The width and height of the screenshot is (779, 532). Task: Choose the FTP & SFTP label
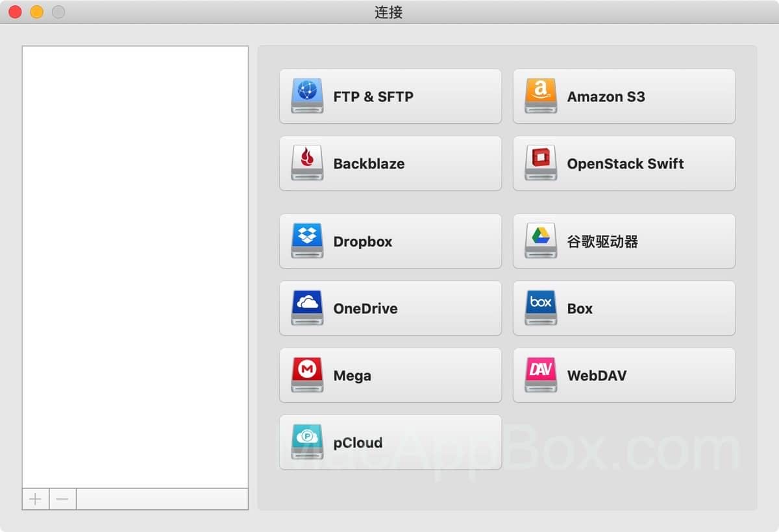[x=373, y=97]
